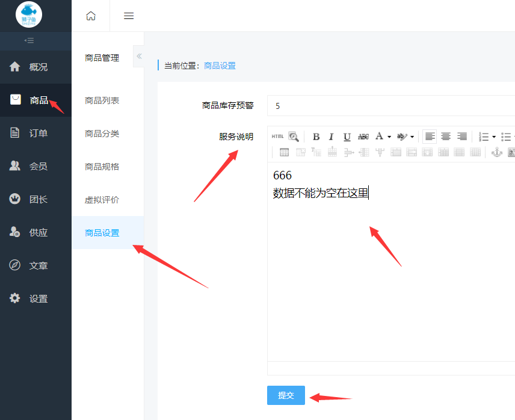Image resolution: width=515 pixels, height=420 pixels.
Task: Go to the home page via house icon in top bar
Action: 91,16
